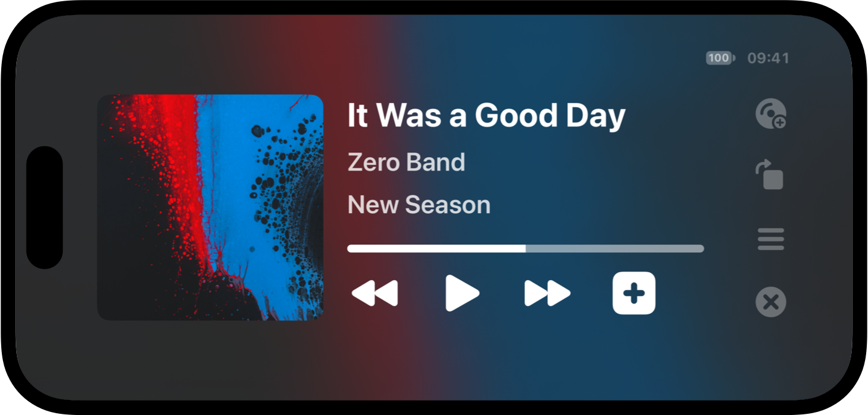Open the share/rotate arrow icon
The width and height of the screenshot is (868, 415).
pyautogui.click(x=770, y=175)
